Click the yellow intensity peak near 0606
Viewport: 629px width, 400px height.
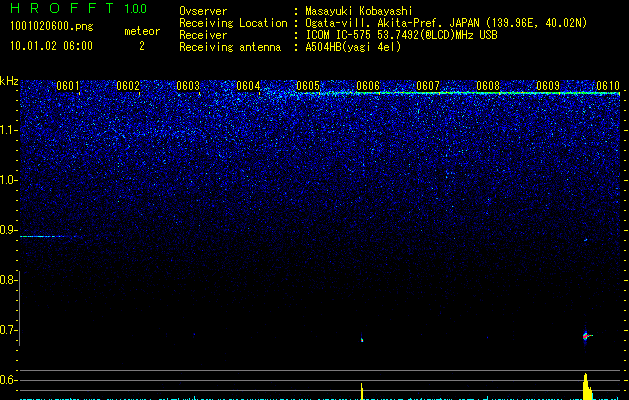362,392
